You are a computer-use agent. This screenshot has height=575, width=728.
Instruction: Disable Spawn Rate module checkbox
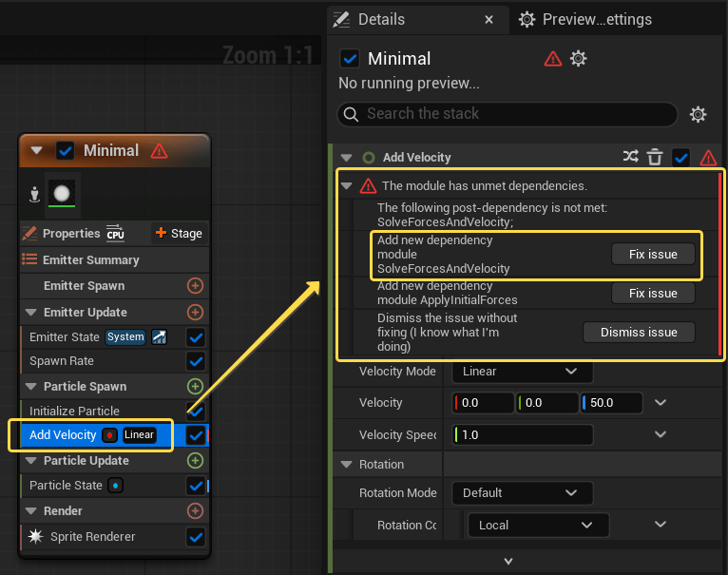point(196,361)
